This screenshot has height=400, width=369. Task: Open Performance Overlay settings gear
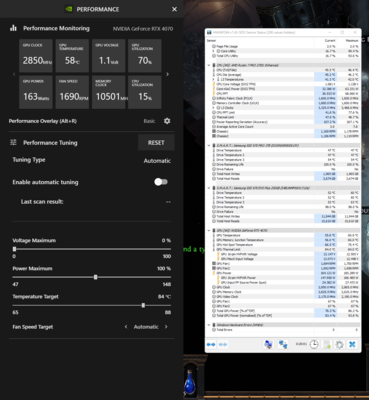point(167,121)
